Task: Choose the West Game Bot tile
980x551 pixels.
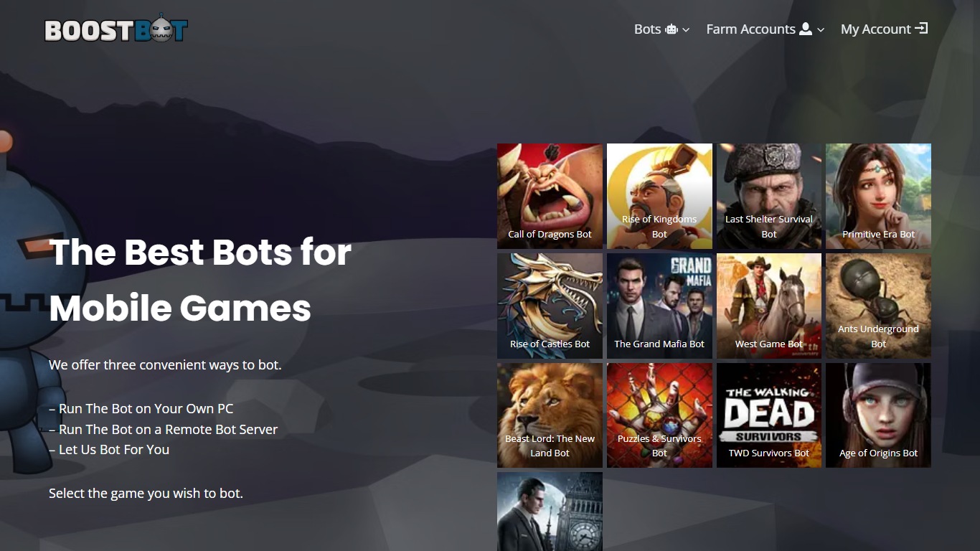Action: (769, 306)
